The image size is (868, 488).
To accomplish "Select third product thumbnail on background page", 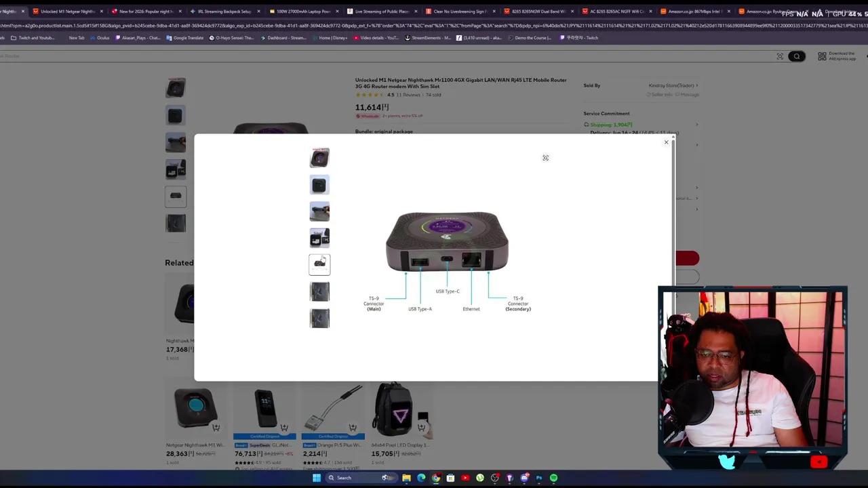I will (x=176, y=142).
